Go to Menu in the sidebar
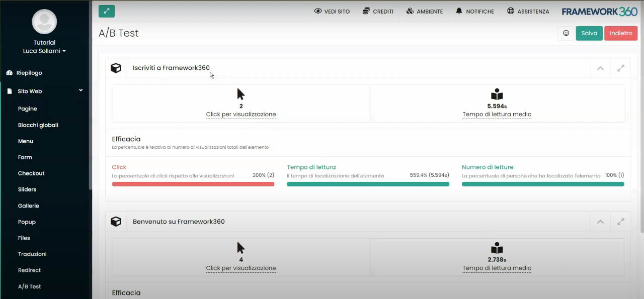This screenshot has height=299, width=644. [x=26, y=141]
